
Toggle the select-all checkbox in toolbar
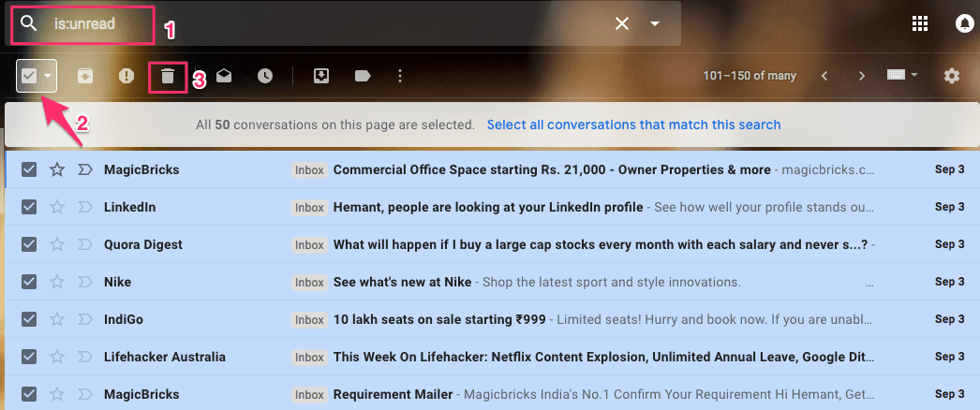pyautogui.click(x=29, y=76)
